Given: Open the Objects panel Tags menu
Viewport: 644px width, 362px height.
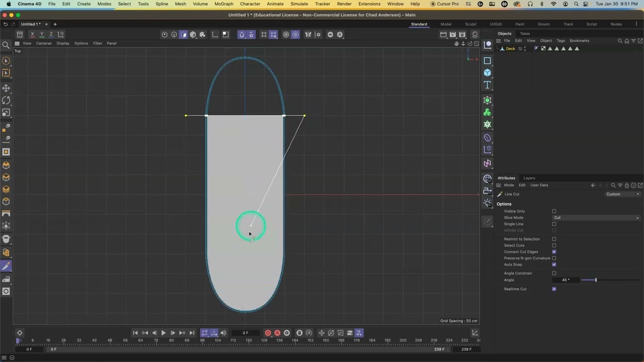Looking at the screenshot, I should (x=561, y=41).
